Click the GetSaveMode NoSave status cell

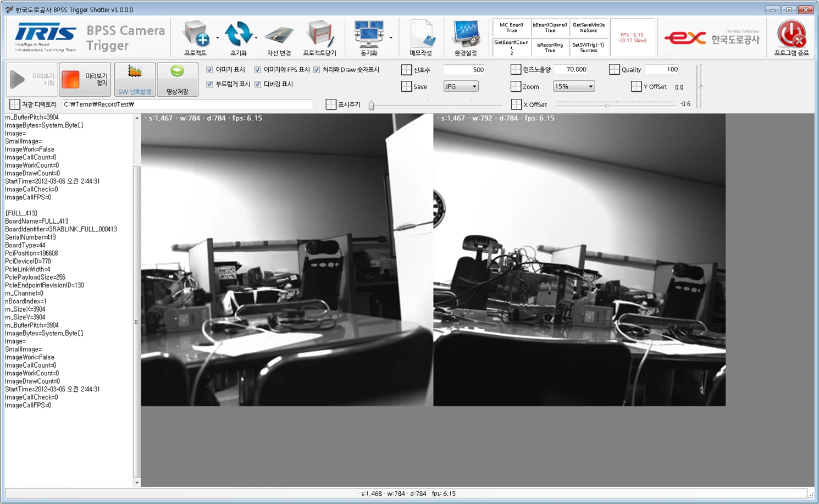pos(589,27)
